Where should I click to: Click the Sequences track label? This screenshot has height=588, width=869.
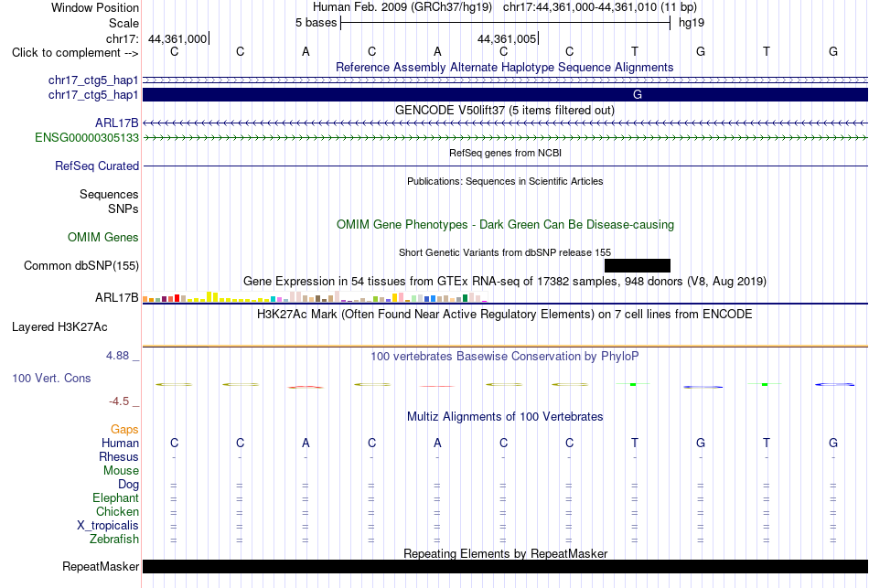point(109,195)
